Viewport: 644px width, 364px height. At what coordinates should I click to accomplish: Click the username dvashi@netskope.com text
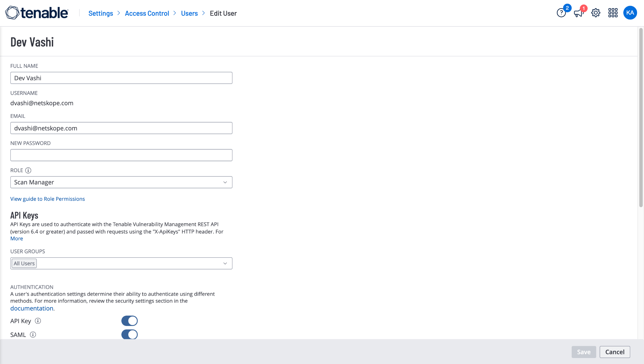coord(42,103)
